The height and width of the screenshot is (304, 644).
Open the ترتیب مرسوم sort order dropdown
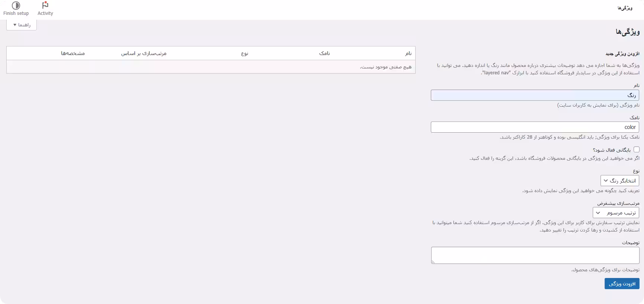(616, 213)
